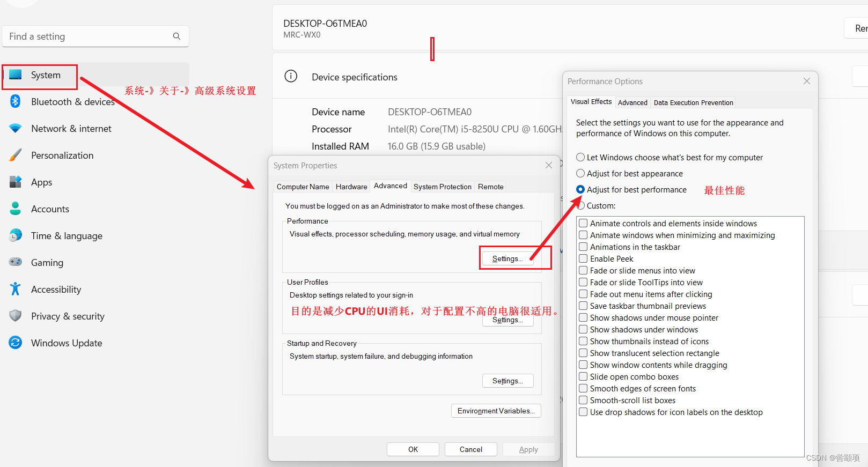Screen dimensions: 868x467
Task: Click OK in System Properties
Action: pos(413,449)
